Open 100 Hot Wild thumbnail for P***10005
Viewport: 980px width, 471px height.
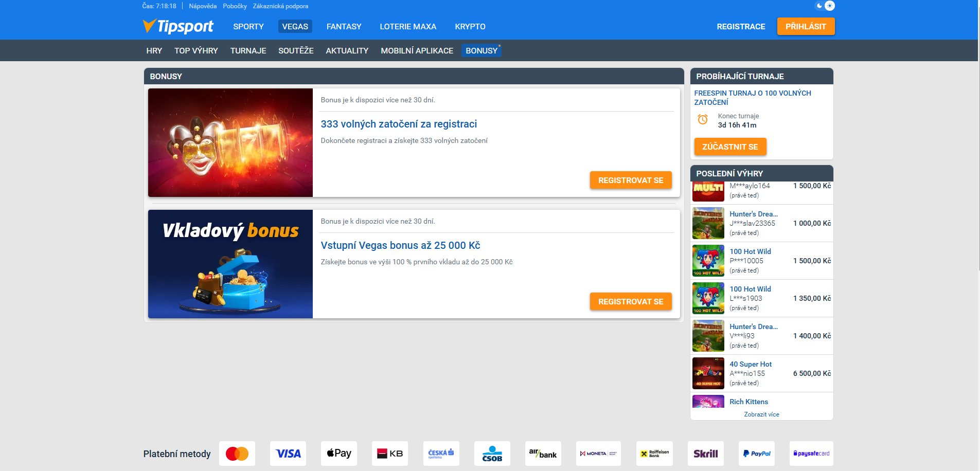pos(708,261)
